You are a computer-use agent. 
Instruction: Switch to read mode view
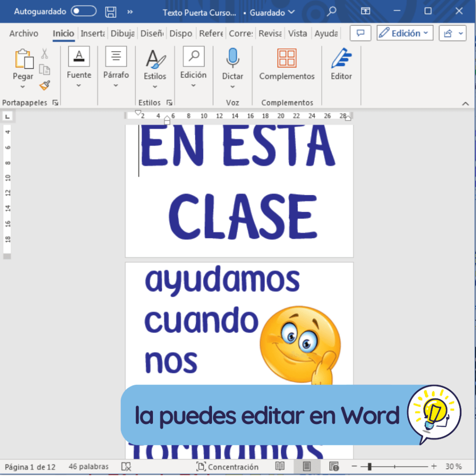coord(280,466)
